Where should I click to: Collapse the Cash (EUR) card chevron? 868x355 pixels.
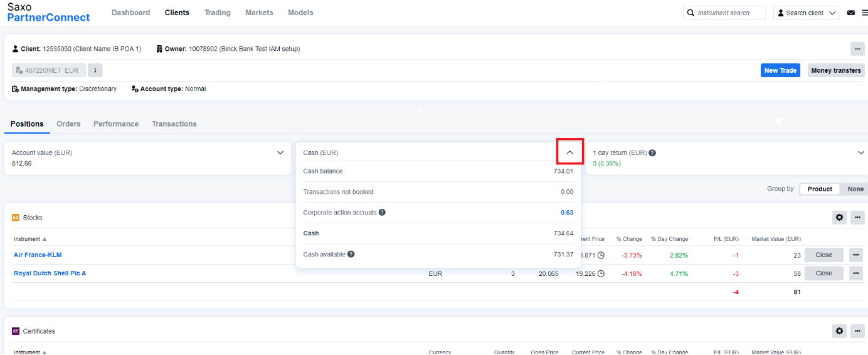[570, 152]
